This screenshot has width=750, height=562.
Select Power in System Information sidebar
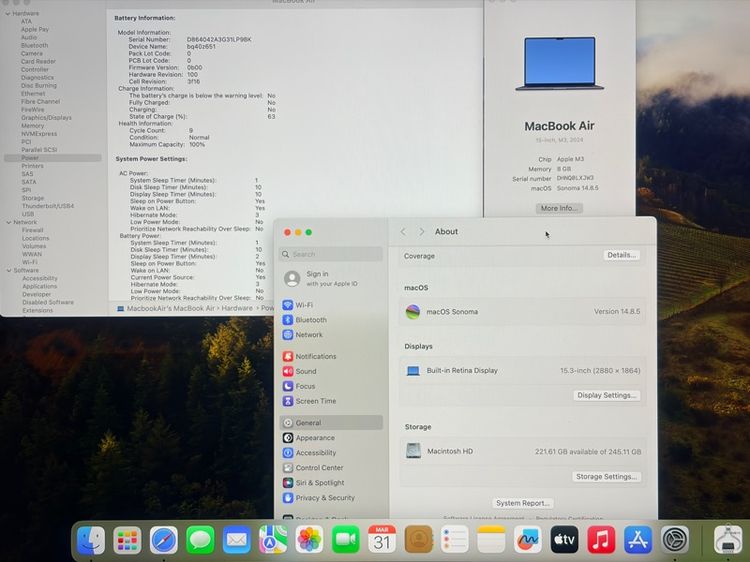point(53,158)
